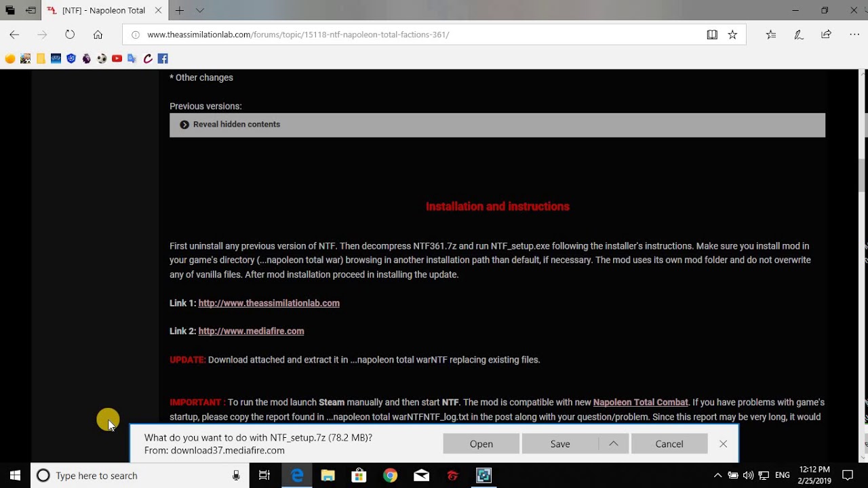868x488 pixels.
Task: Open File Explorer from taskbar
Action: [x=328, y=476]
